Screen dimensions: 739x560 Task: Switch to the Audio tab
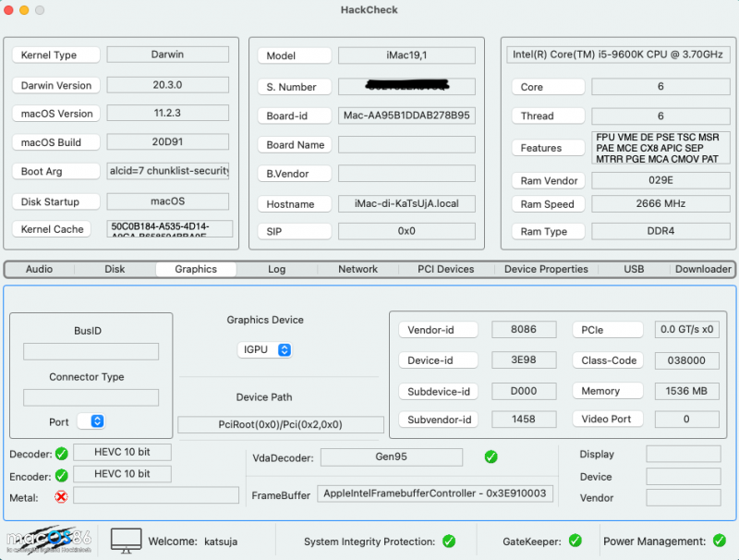point(39,269)
